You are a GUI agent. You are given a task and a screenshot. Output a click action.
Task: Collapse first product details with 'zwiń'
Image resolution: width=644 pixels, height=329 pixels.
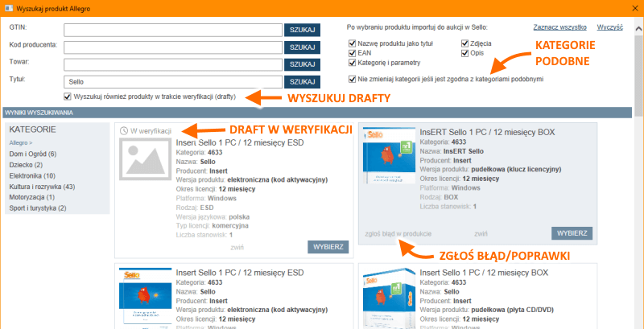click(237, 247)
